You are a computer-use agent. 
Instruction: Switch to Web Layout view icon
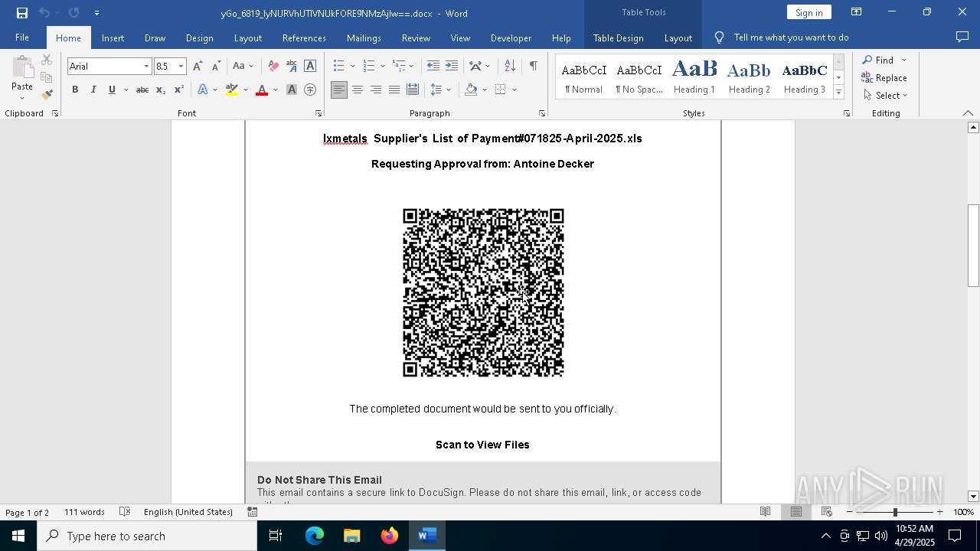[826, 512]
